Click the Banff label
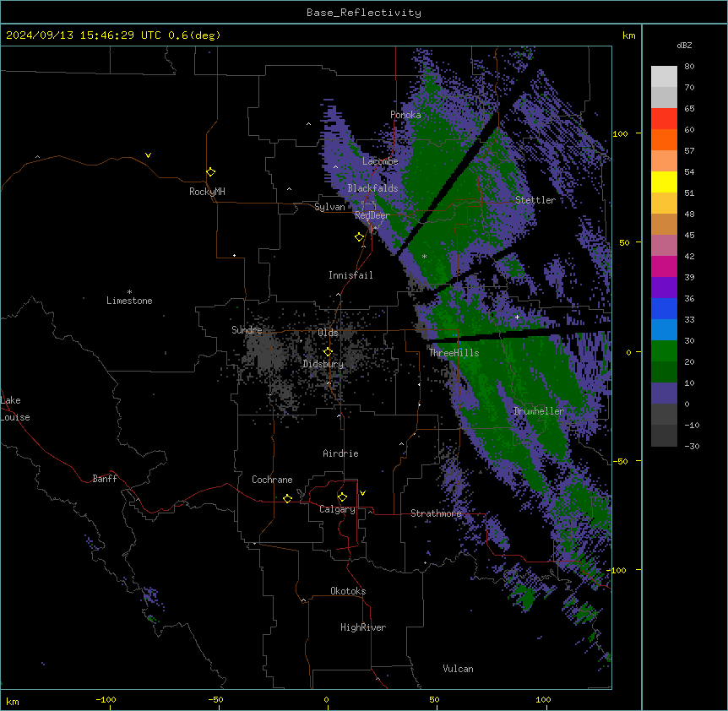Viewport: 728px width, 711px height. [x=105, y=479]
